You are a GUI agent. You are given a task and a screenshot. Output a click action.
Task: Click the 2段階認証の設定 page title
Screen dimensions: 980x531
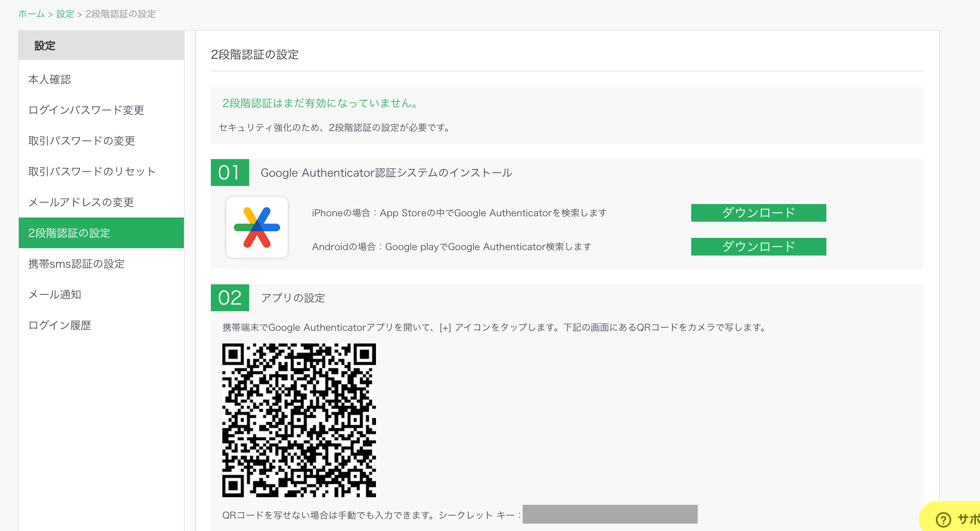click(x=255, y=55)
